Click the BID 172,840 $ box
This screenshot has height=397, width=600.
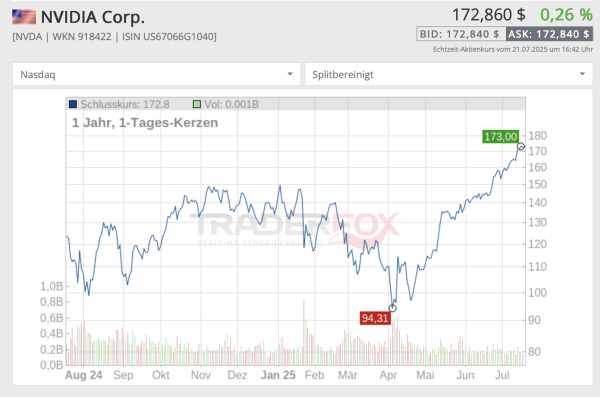461,34
